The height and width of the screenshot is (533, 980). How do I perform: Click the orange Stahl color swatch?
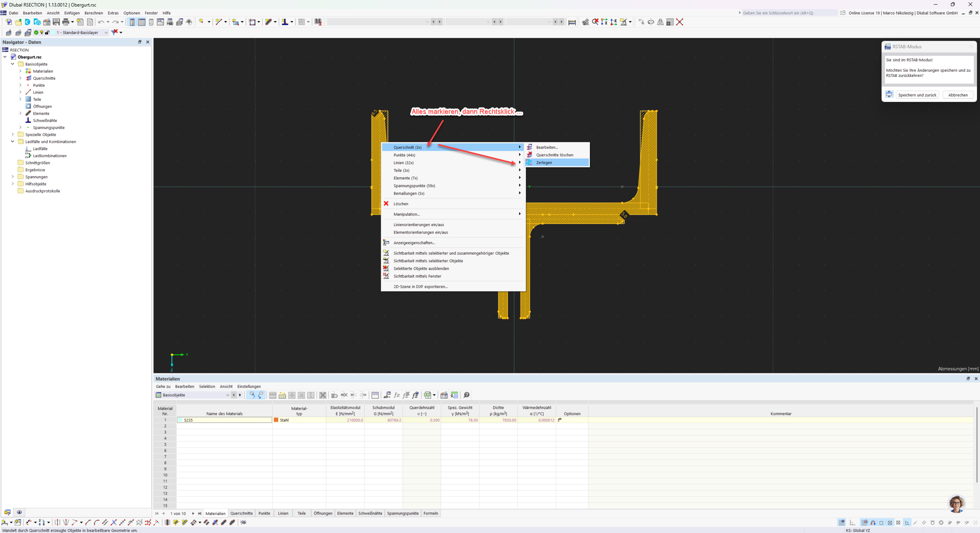click(x=276, y=420)
